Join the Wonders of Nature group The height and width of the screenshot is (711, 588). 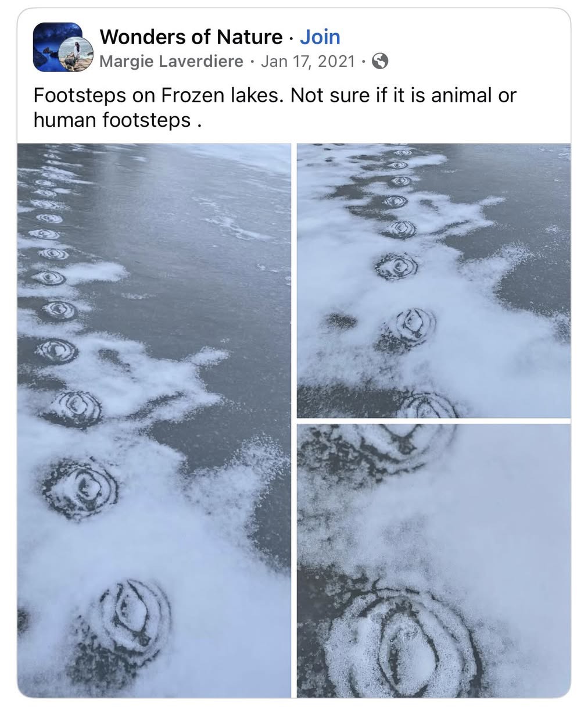[x=320, y=37]
